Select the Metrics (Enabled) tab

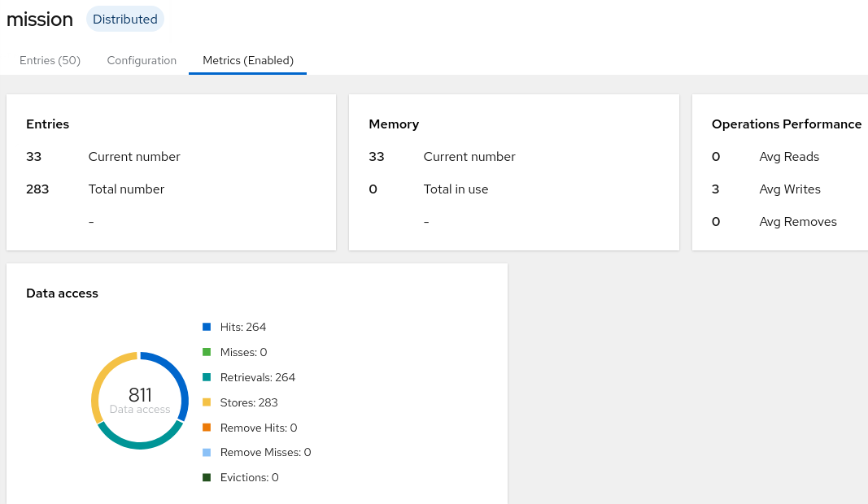click(248, 60)
